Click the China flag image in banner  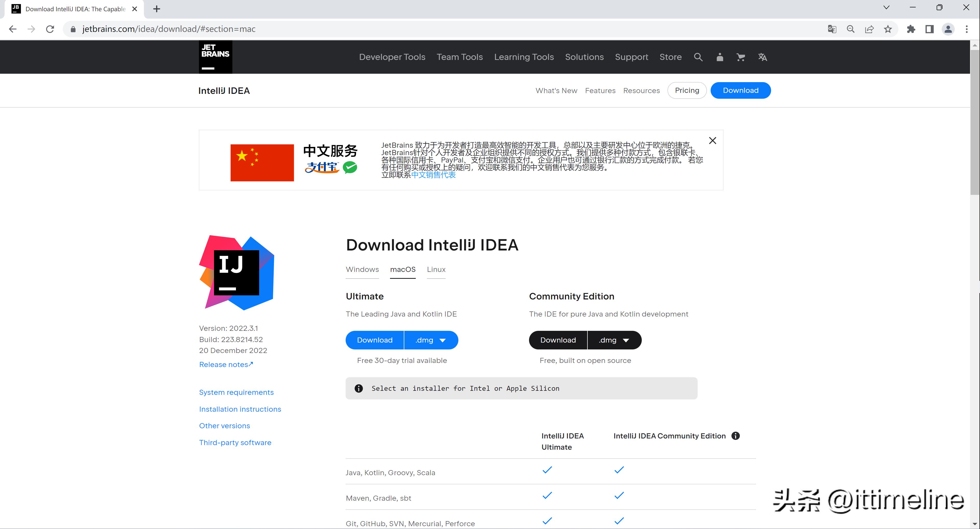(x=262, y=163)
